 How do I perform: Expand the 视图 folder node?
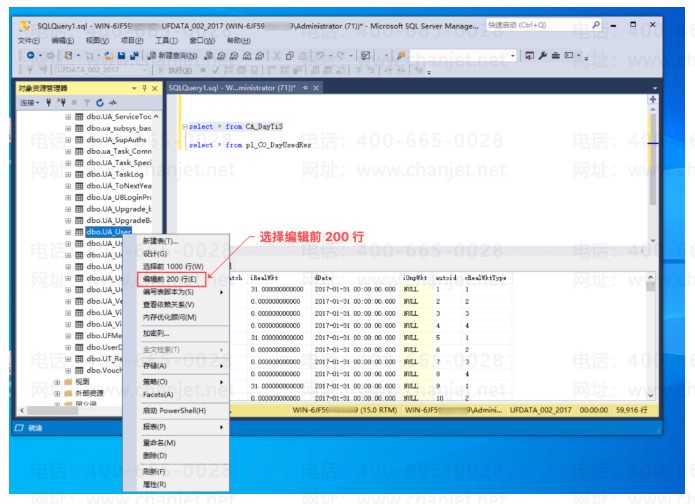[x=57, y=382]
